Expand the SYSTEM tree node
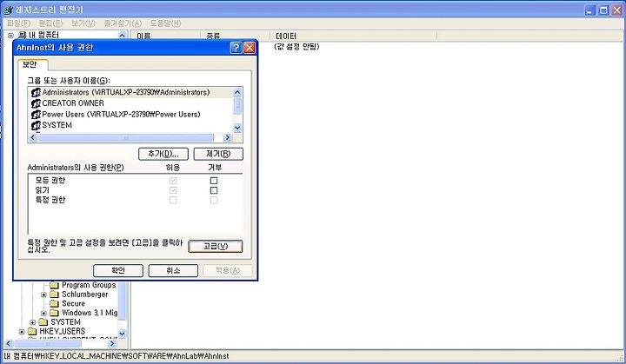Image resolution: width=626 pixels, height=364 pixels. click(x=33, y=322)
